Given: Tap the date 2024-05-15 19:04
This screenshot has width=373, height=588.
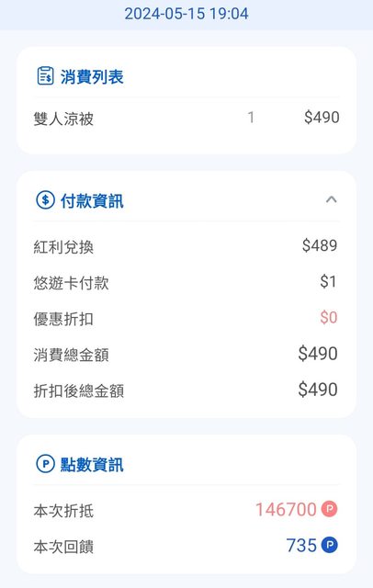Looking at the screenshot, I should point(186,14).
